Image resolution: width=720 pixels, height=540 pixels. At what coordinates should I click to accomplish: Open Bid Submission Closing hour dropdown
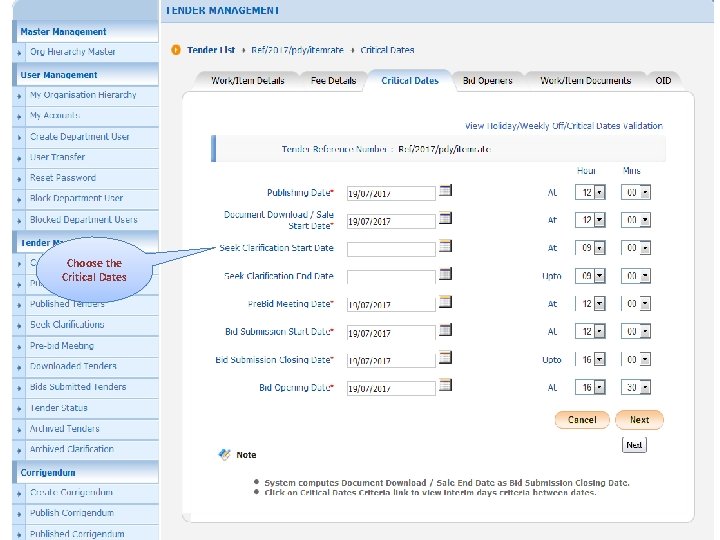(x=599, y=360)
